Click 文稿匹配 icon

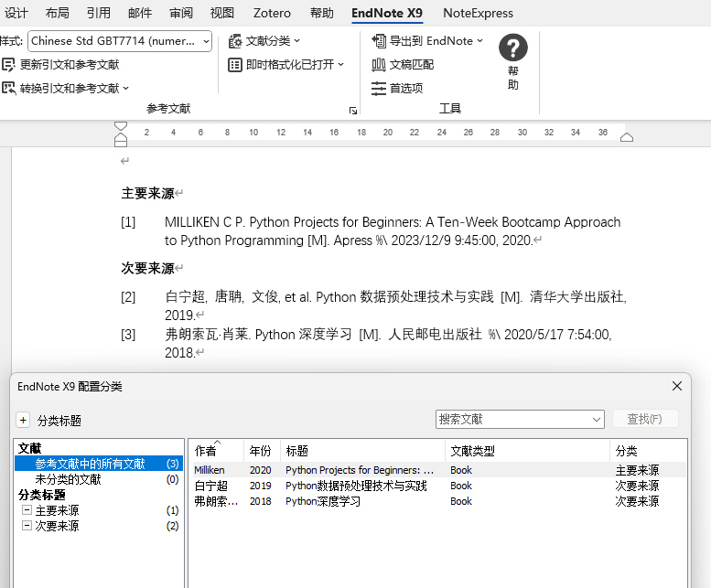(x=379, y=65)
